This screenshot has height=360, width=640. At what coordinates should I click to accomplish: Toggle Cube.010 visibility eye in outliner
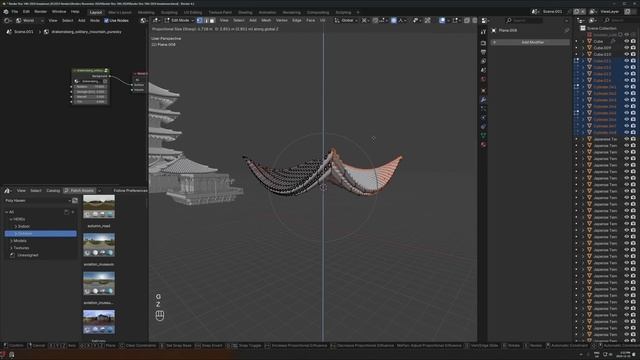click(x=627, y=54)
